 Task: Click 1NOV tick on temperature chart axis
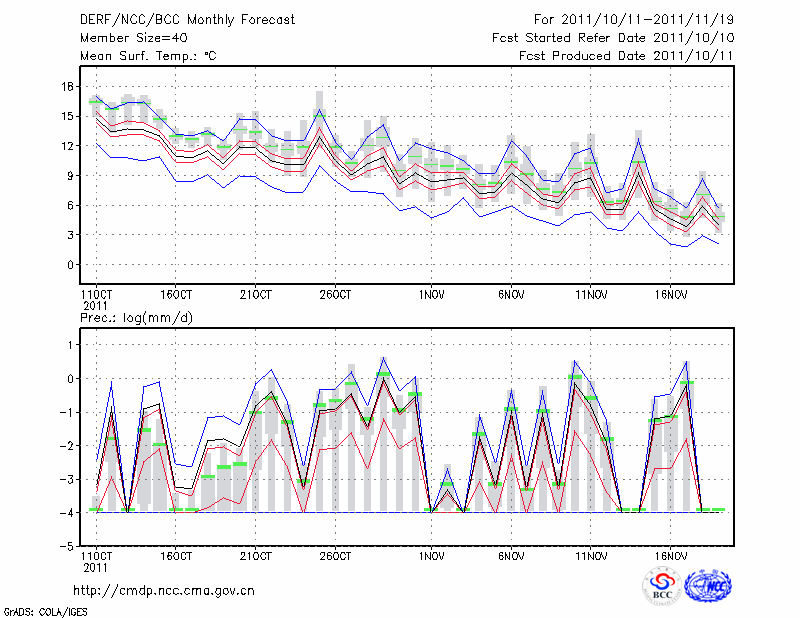[432, 295]
